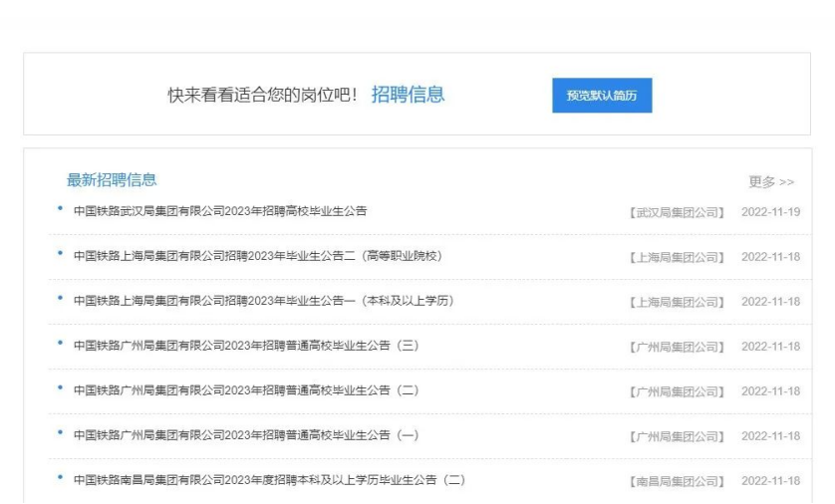Click 【上海局集团公司】 on the 公告一 row
Image resolution: width=835 pixels, height=504 pixels.
[677, 302]
